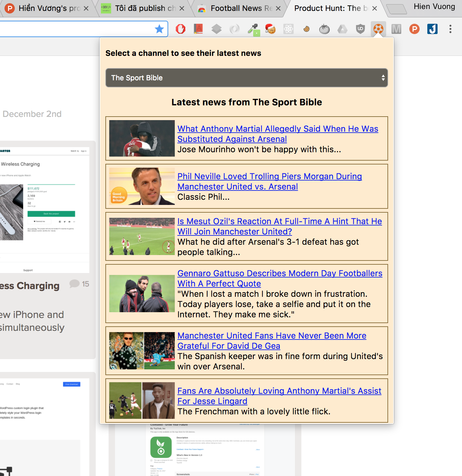
Task: Click the 'The Frenchman with a lovely little flick' text
Action: [254, 411]
